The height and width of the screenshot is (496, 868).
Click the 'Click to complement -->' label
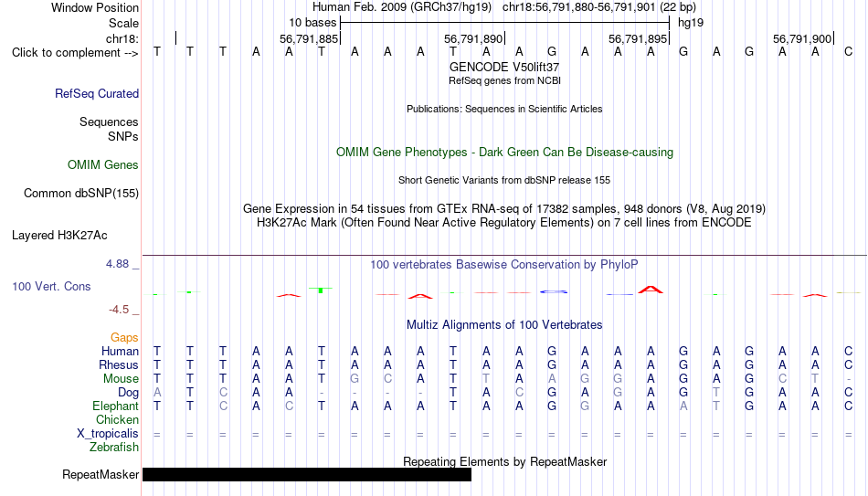click(x=75, y=53)
